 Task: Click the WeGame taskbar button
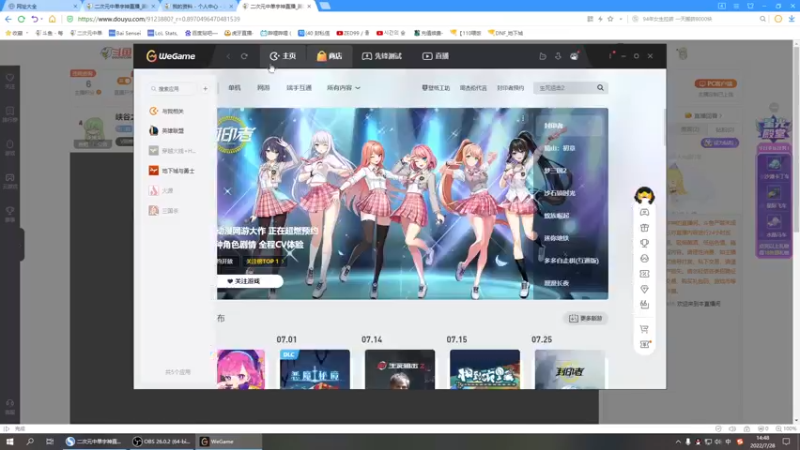tap(228, 442)
